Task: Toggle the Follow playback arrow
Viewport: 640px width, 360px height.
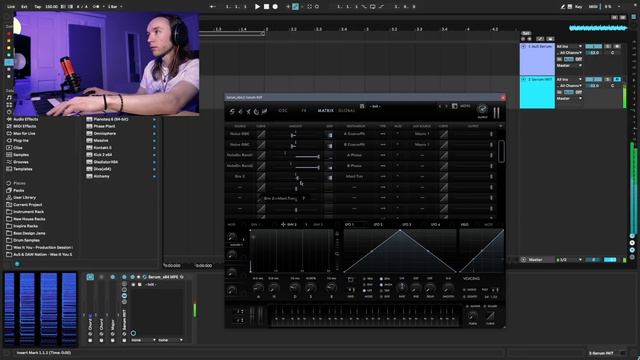Action: click(212, 7)
